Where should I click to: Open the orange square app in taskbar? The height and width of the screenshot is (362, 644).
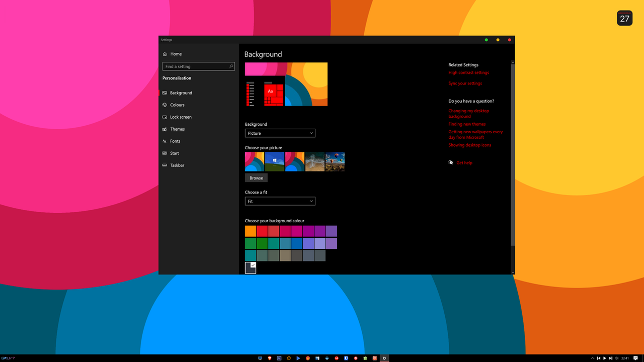(375, 358)
